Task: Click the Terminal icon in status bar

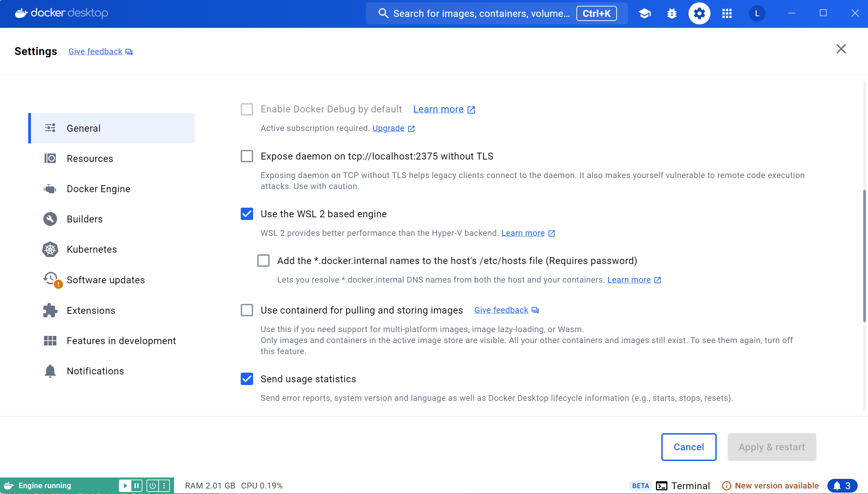Action: click(x=662, y=486)
